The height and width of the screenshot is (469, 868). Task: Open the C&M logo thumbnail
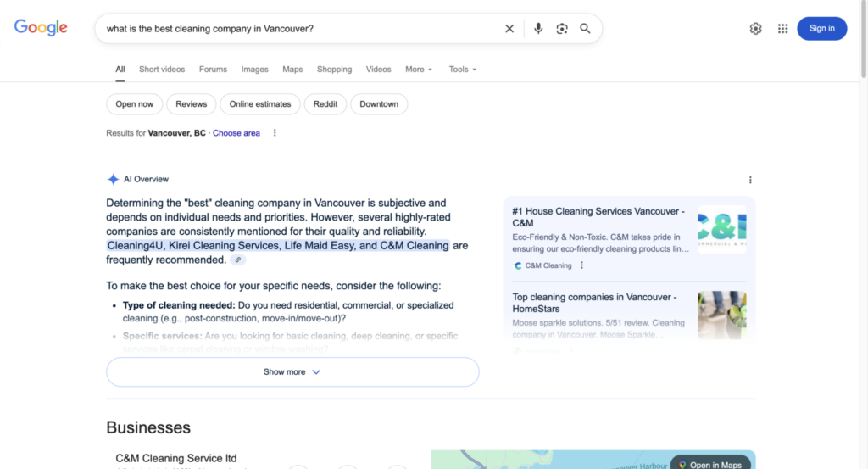click(722, 229)
